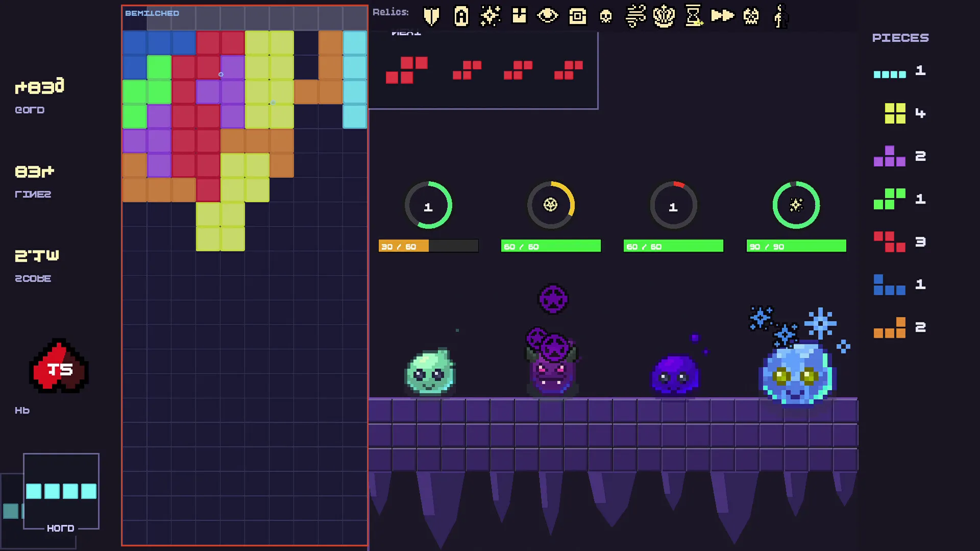
Task: Click the 30 / 60 orange health bar
Action: coord(428,246)
